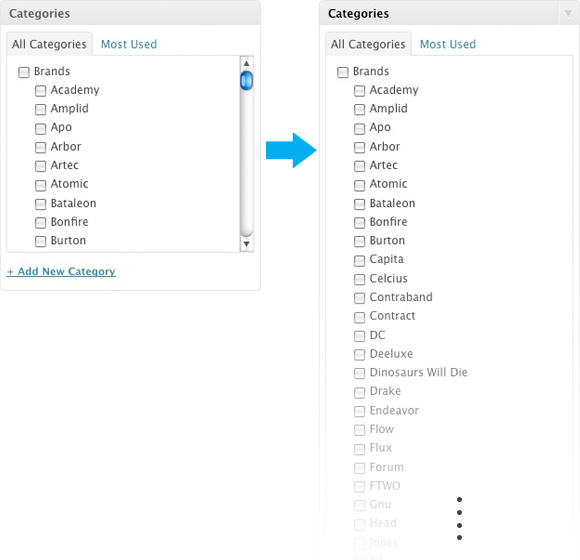Switch to the Most Used tab in the right panel
580x560 pixels.
[448, 44]
